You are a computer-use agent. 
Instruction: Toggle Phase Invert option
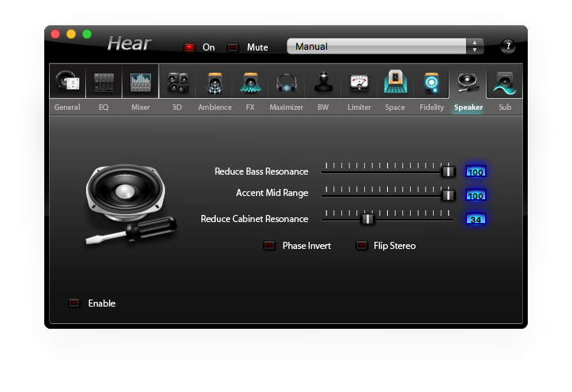point(269,246)
